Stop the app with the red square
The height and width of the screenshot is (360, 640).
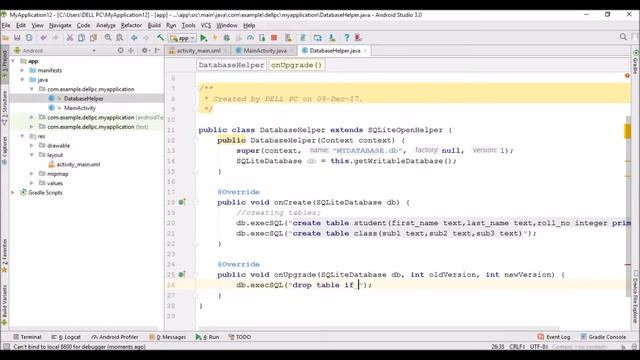274,38
